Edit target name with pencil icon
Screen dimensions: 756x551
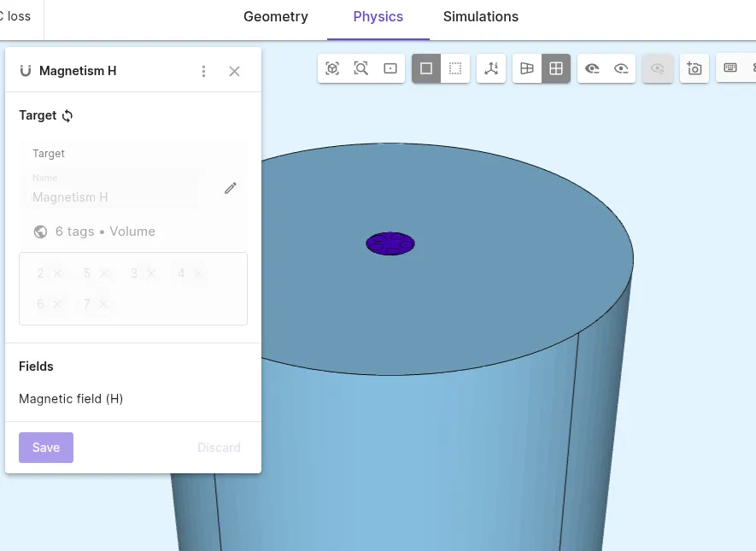click(231, 188)
